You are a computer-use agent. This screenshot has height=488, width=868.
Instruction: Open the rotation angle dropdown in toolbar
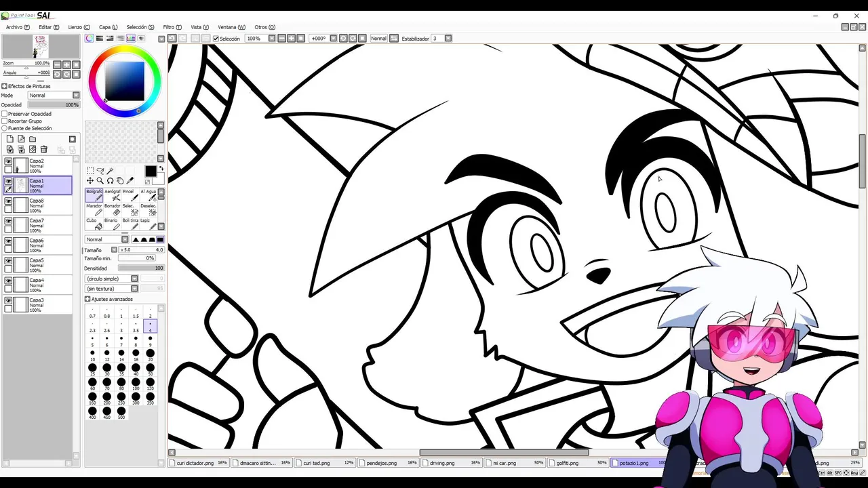coord(333,39)
